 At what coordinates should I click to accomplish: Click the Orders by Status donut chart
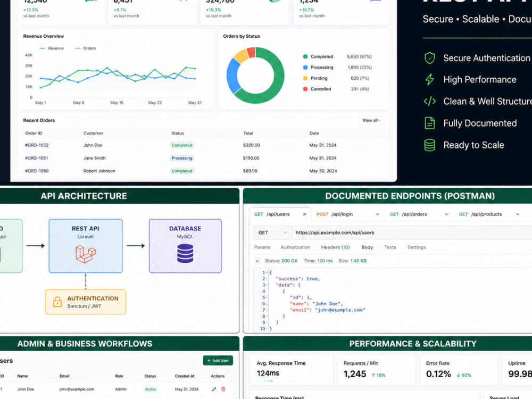255,76
